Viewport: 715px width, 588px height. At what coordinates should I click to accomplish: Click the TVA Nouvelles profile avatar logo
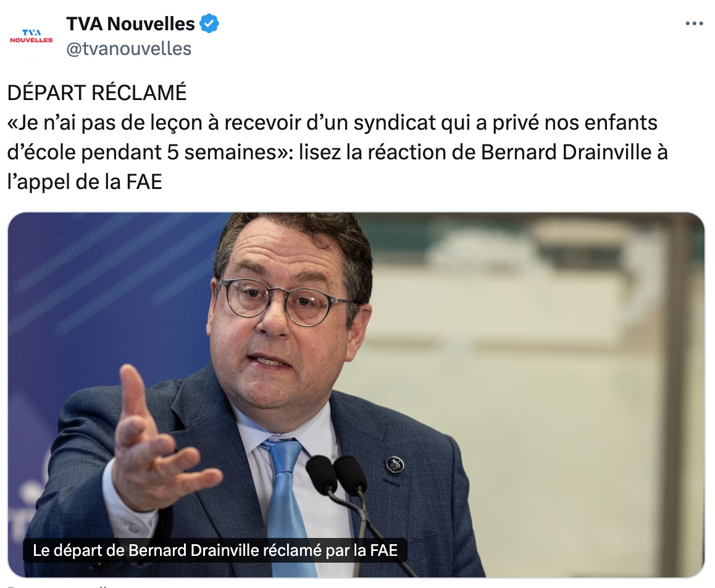tap(31, 36)
